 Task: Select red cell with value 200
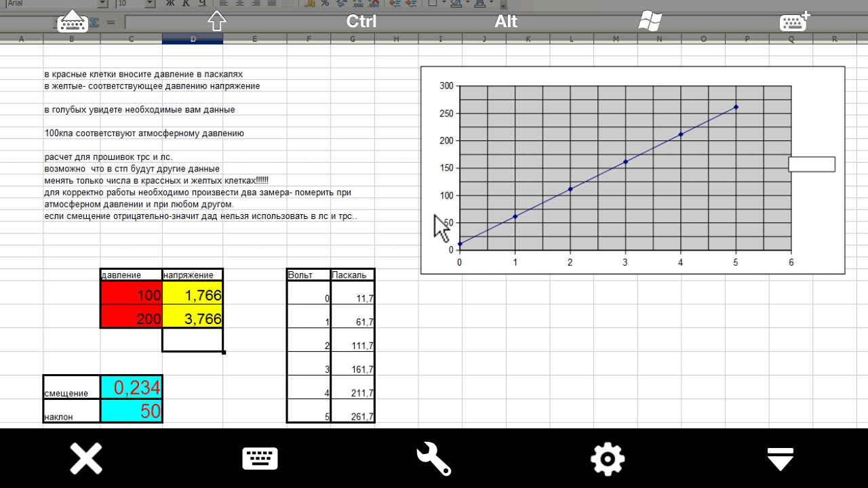[x=132, y=317]
